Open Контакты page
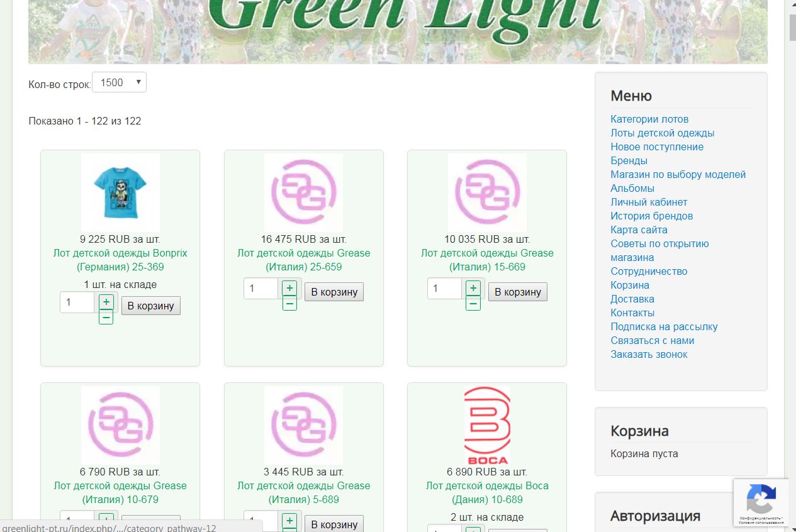Image resolution: width=796 pixels, height=532 pixels. point(632,313)
